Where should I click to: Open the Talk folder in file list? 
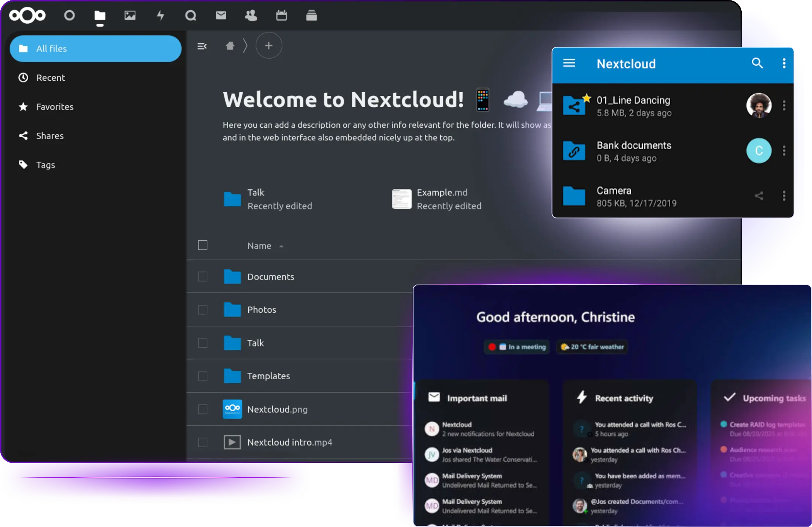(256, 343)
